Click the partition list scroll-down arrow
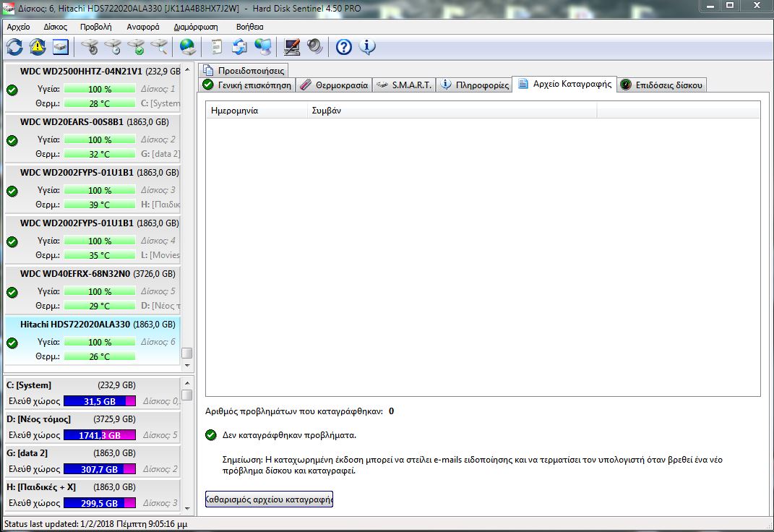The height and width of the screenshot is (532, 774). [x=187, y=508]
